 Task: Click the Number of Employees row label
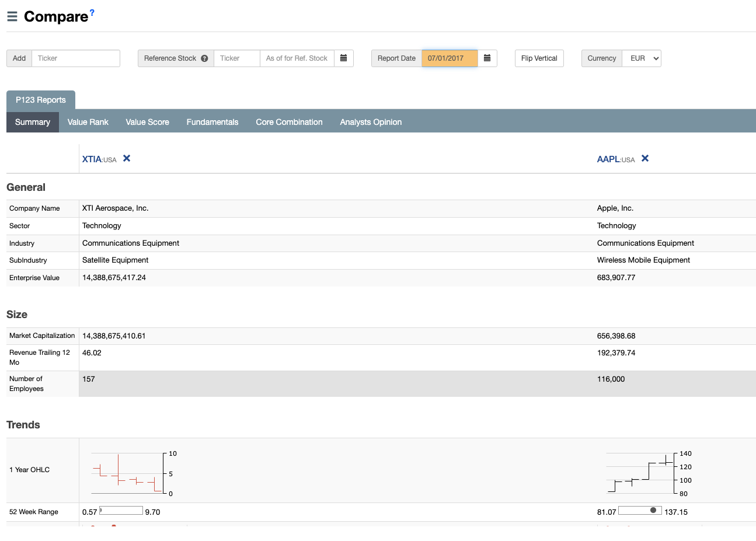26,384
